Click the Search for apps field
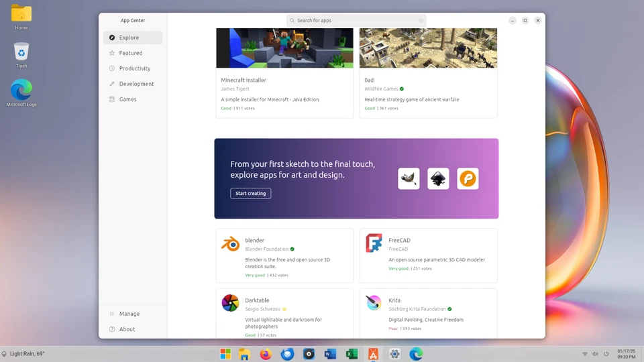644x362 pixels. 356,20
